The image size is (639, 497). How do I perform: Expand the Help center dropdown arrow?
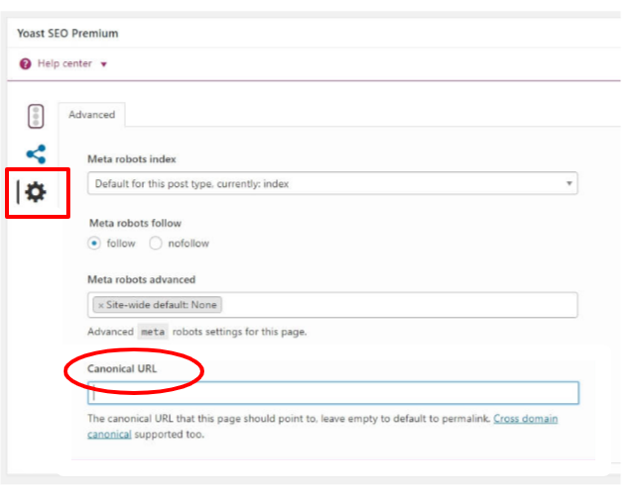(x=104, y=65)
